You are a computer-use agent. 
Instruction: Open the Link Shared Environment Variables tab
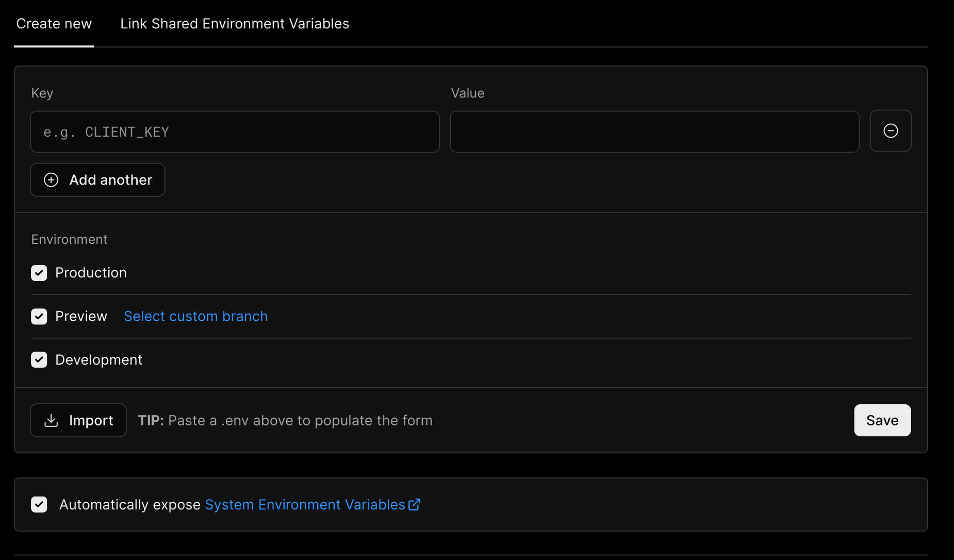click(x=234, y=24)
